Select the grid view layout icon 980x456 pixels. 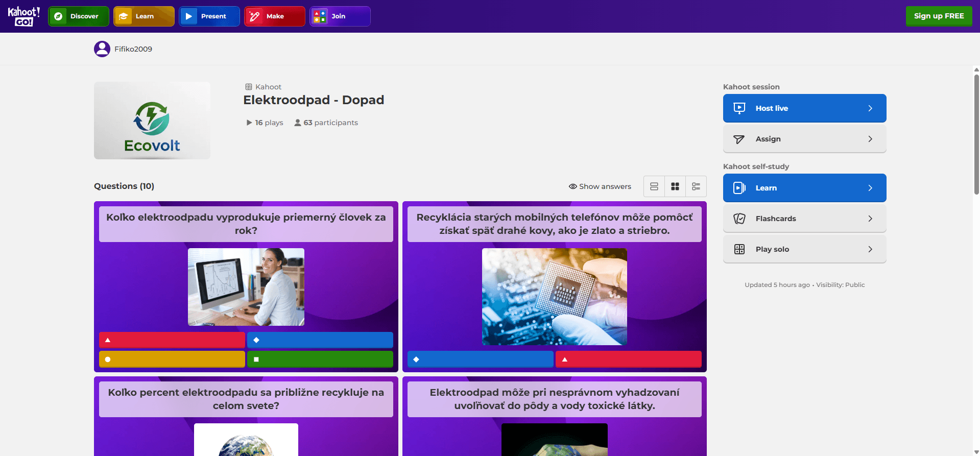coord(675,186)
